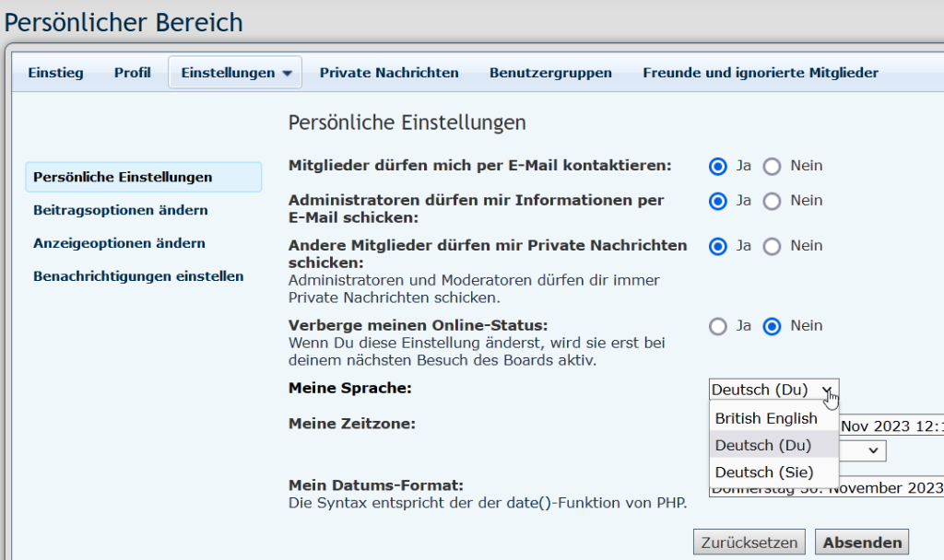Choose Deutsch (Sie) from language list
This screenshot has width=944, height=560.
764,472
